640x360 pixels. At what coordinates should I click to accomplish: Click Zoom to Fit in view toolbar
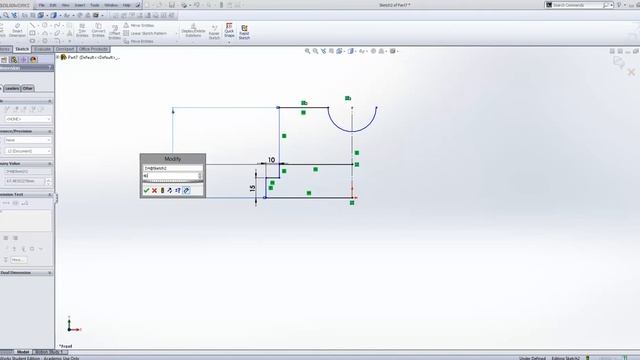(x=307, y=51)
